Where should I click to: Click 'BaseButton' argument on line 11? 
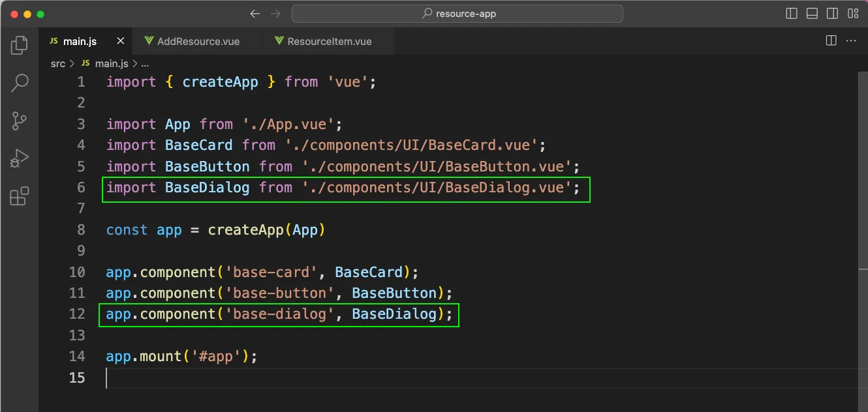tap(394, 293)
